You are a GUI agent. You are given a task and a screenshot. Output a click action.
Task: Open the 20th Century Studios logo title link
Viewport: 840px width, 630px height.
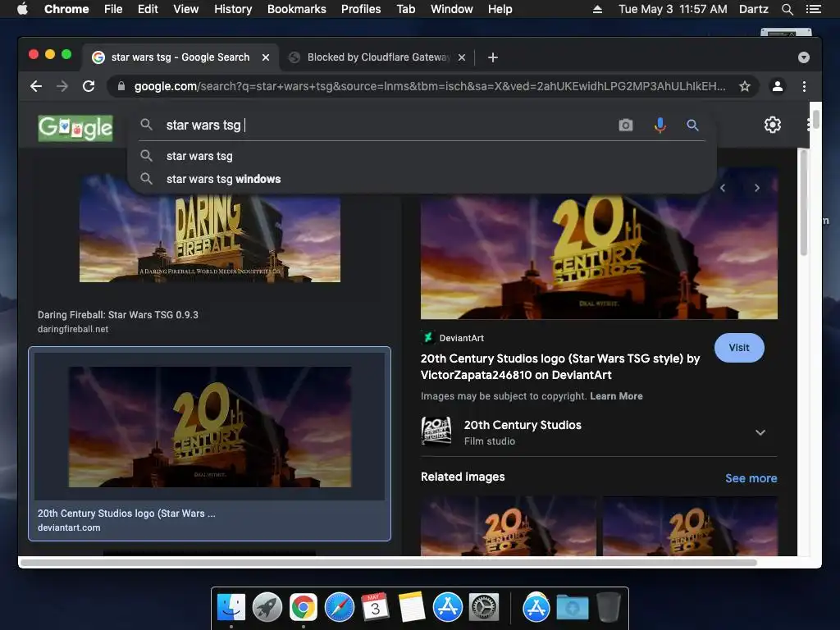560,367
